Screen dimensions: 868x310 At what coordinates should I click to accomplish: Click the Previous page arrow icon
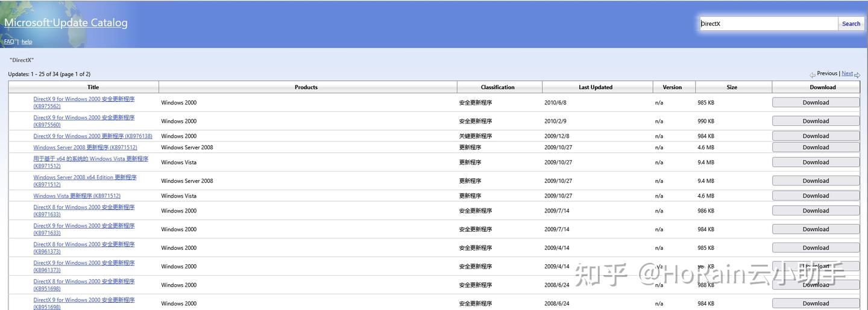(x=813, y=75)
